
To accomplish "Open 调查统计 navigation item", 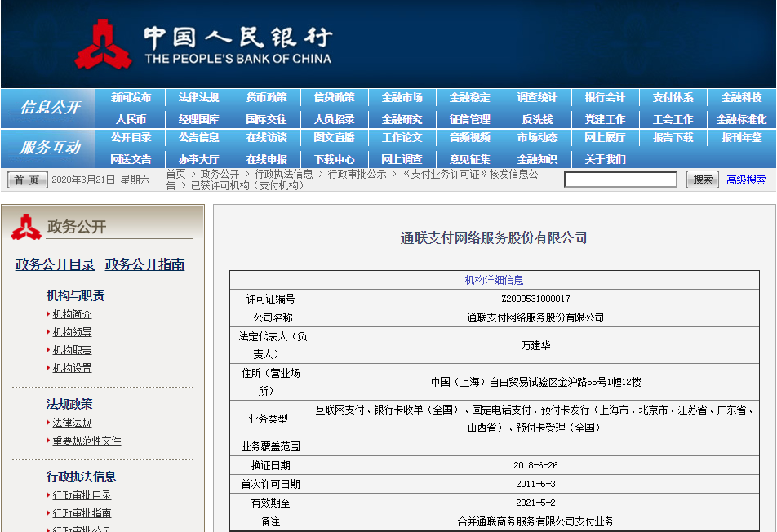I will point(538,98).
